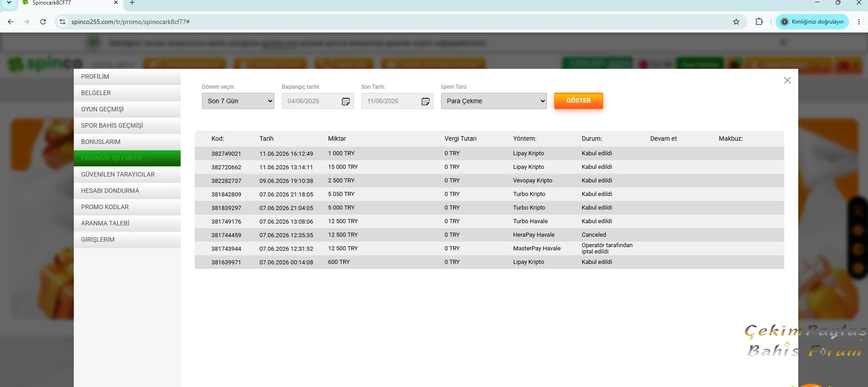The width and height of the screenshot is (868, 387).
Task: Open the end date calendar picker icon
Action: pos(426,101)
